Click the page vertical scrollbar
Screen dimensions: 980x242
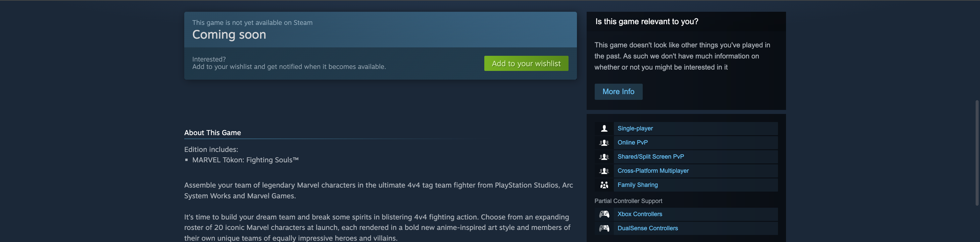click(x=977, y=153)
